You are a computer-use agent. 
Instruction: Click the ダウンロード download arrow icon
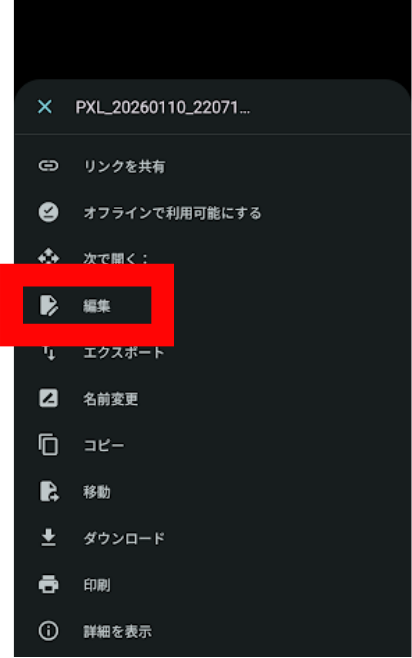pyautogui.click(x=49, y=538)
